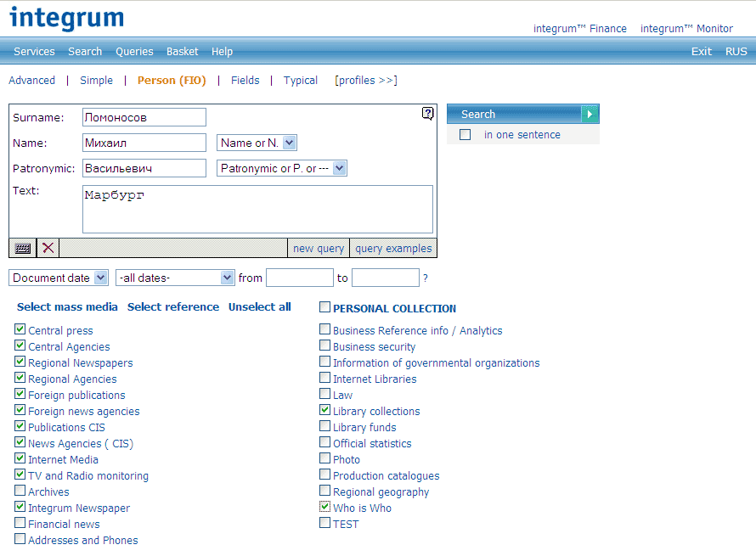
Task: Open the 'Patronymic or P.' dropdown
Action: coord(340,168)
